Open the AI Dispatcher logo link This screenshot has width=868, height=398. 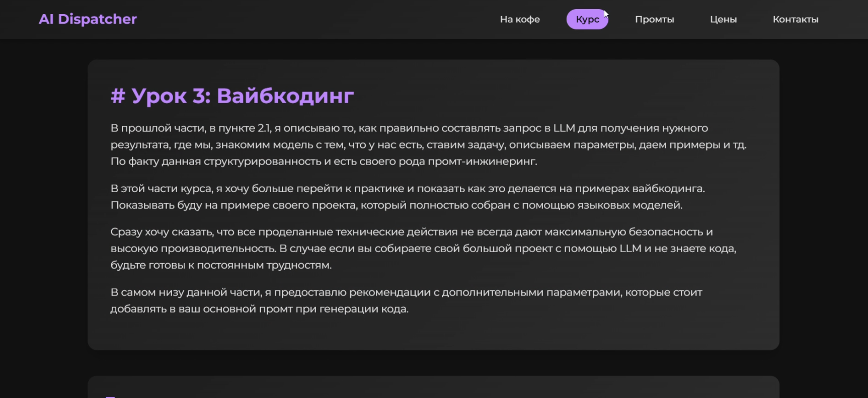click(88, 19)
